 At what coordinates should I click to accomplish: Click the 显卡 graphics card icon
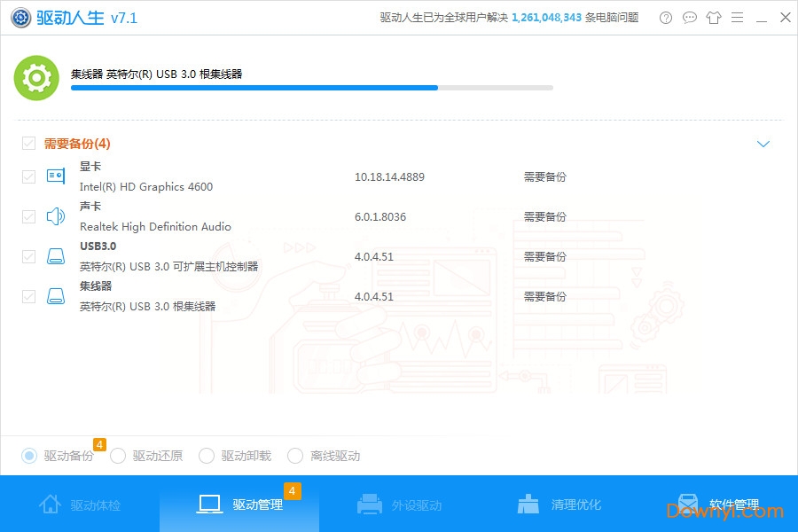coord(55,176)
